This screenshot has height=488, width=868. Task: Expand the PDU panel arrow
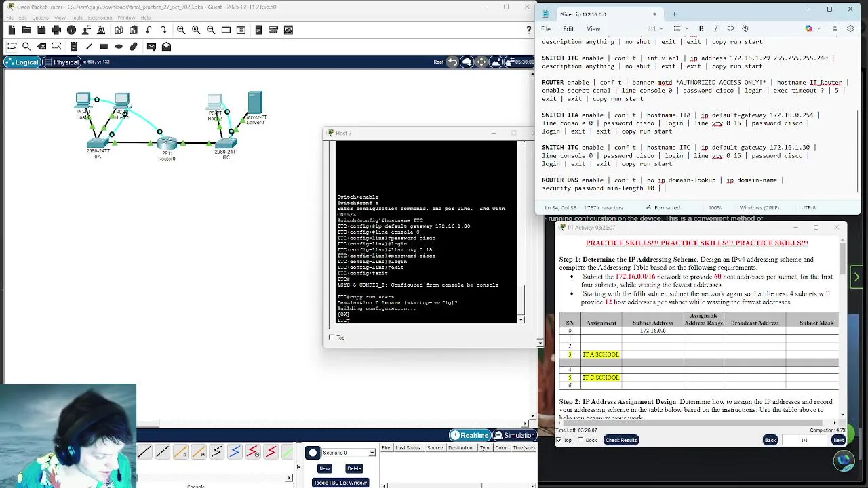tap(298, 466)
